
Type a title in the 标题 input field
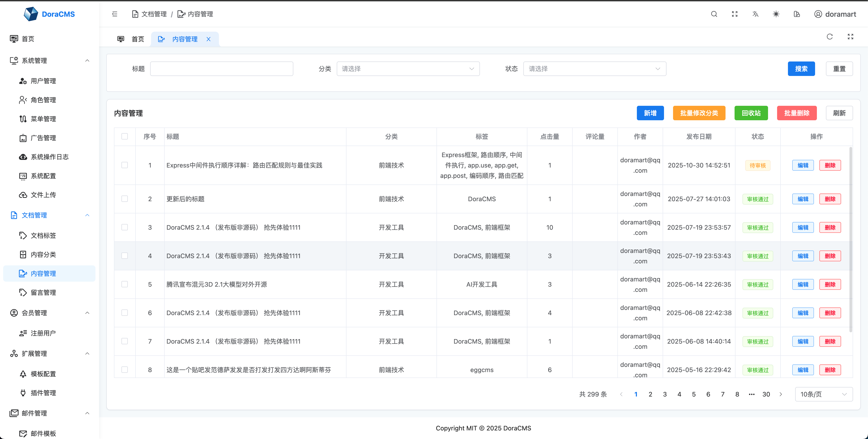coord(221,68)
